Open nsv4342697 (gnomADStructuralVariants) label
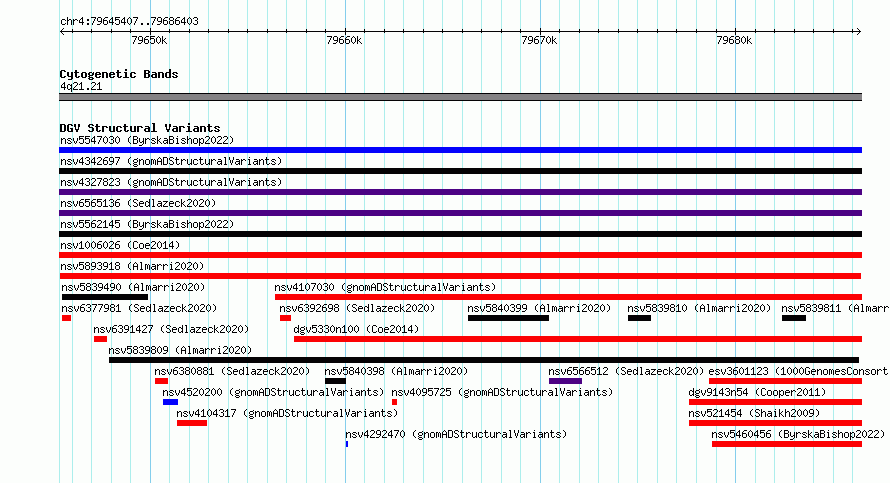Screen dimensions: 890x483 tap(171, 161)
